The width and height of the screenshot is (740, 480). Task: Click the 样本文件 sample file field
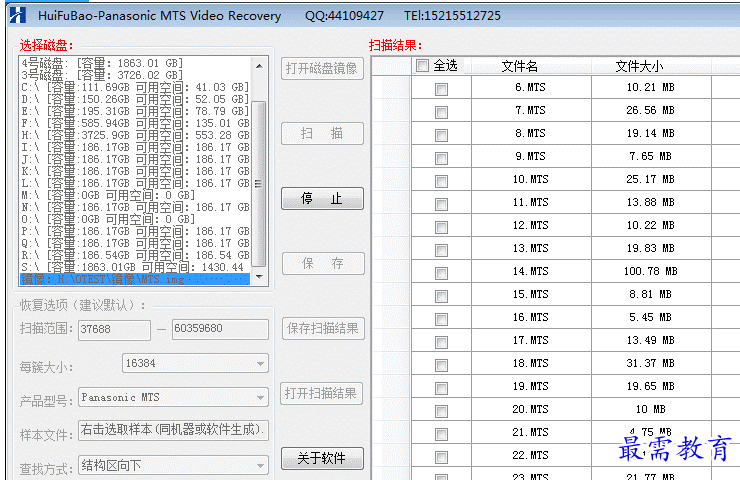coord(173,430)
